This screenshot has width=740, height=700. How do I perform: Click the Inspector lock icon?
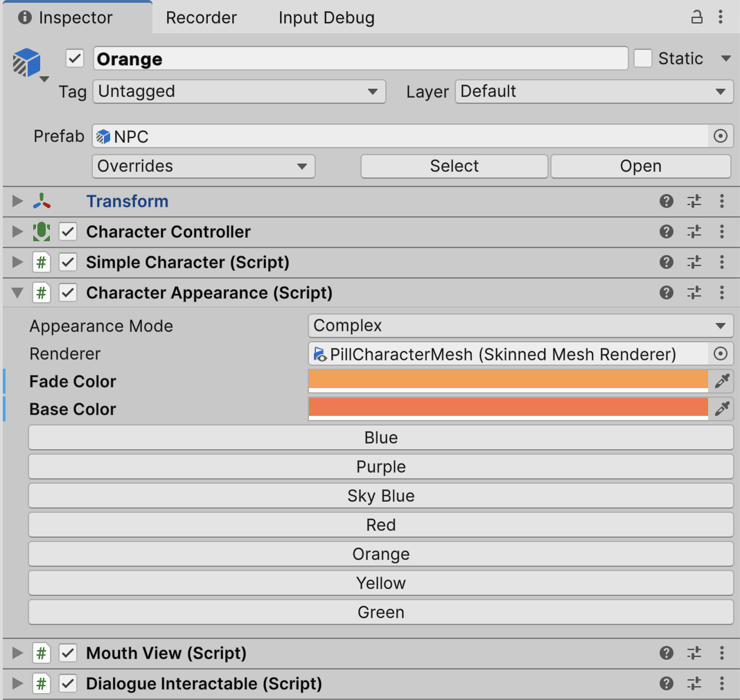click(697, 18)
